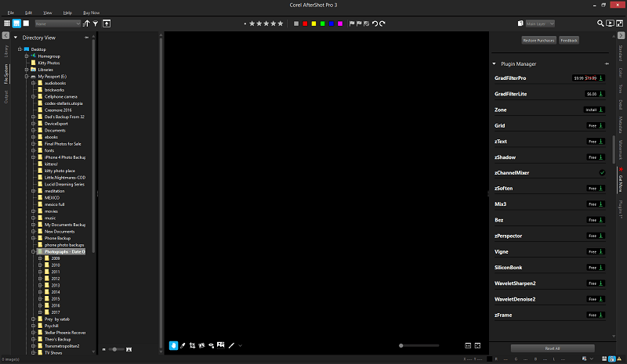Switch to standard filmstrip view
This screenshot has height=364, width=627.
click(16, 23)
